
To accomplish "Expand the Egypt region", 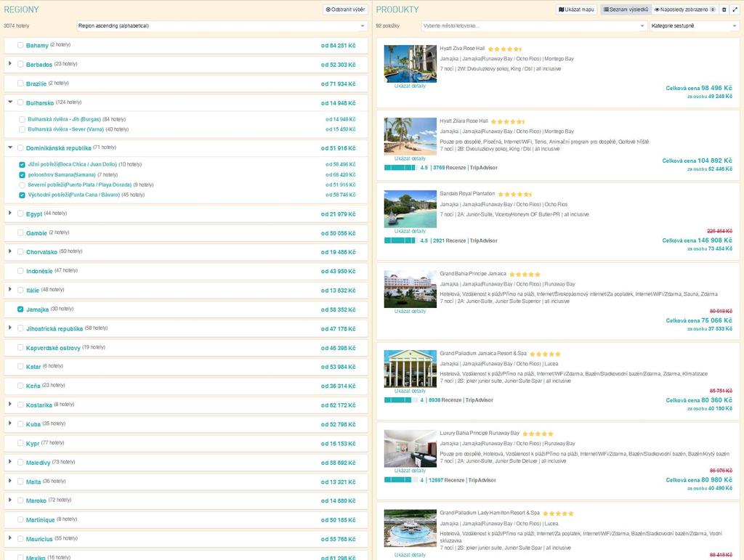I will pos(10,213).
